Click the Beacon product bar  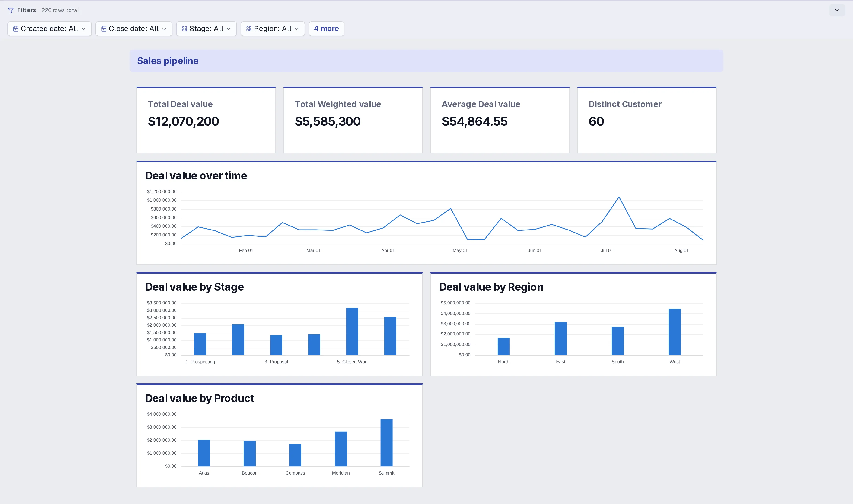coord(250,454)
